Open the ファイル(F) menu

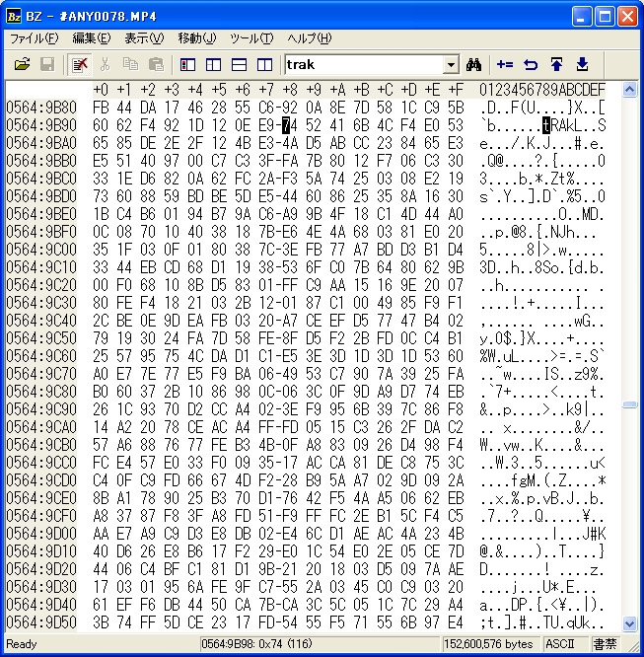34,38
